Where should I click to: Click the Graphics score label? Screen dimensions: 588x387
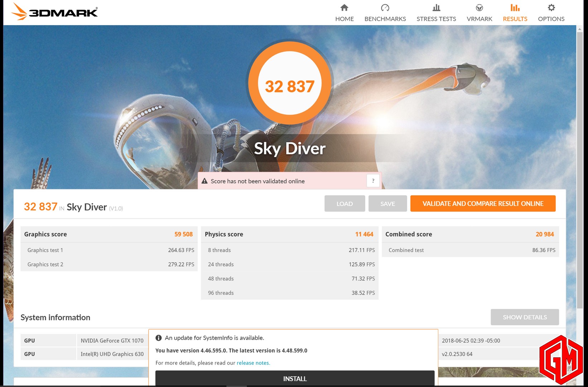(x=45, y=234)
